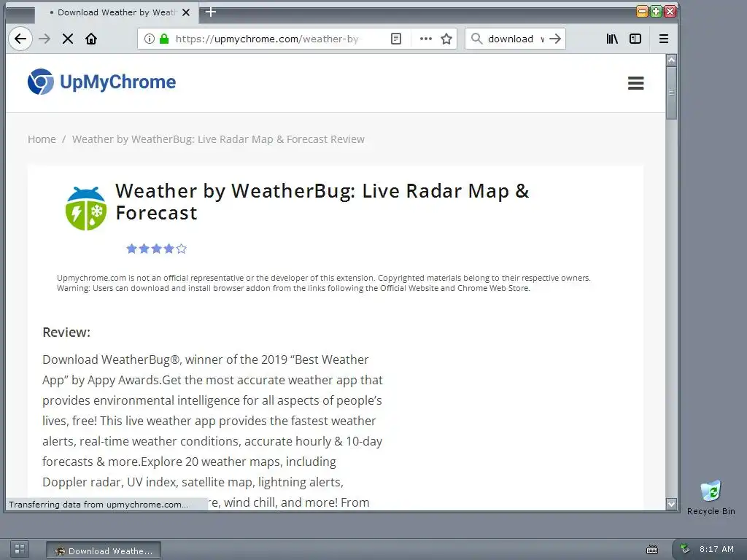Viewport: 747px width, 560px height.
Task: Click the breadcrumb text Weather by WeatherBug Review
Action: (218, 139)
